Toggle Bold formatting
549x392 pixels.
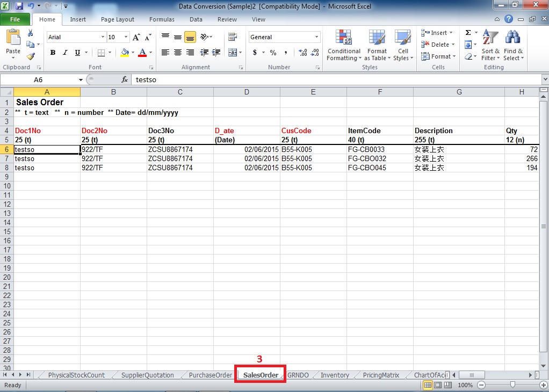pos(53,53)
